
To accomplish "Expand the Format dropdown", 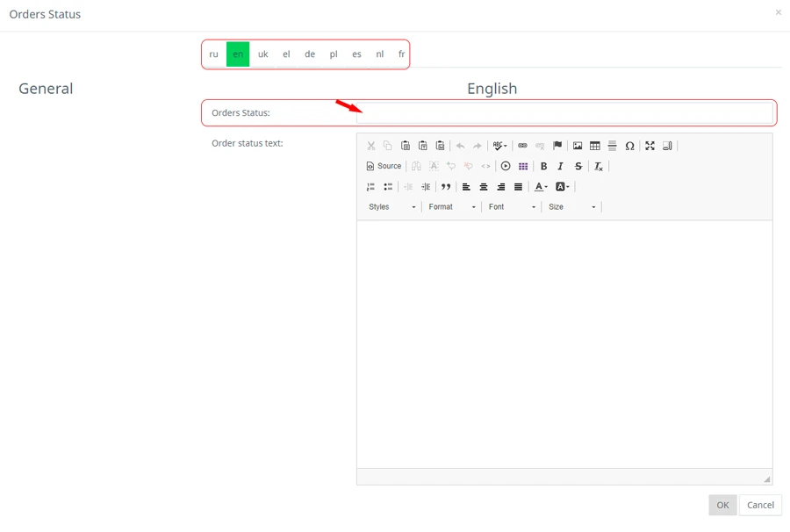I will [452, 207].
